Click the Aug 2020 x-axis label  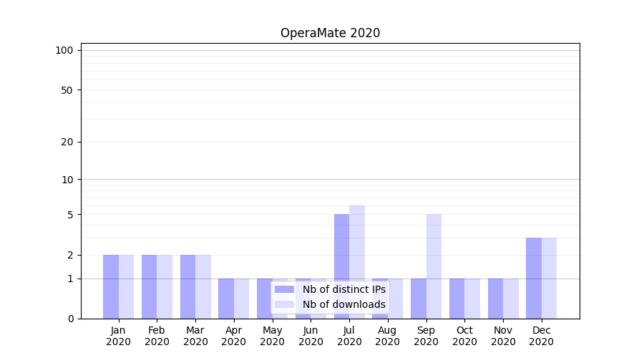pos(388,336)
